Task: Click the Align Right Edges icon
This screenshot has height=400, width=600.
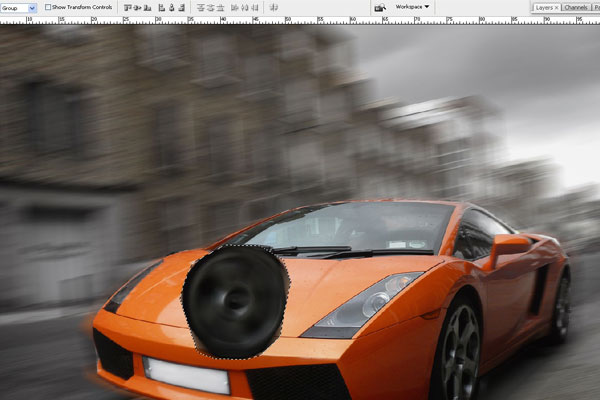Action: [x=182, y=7]
